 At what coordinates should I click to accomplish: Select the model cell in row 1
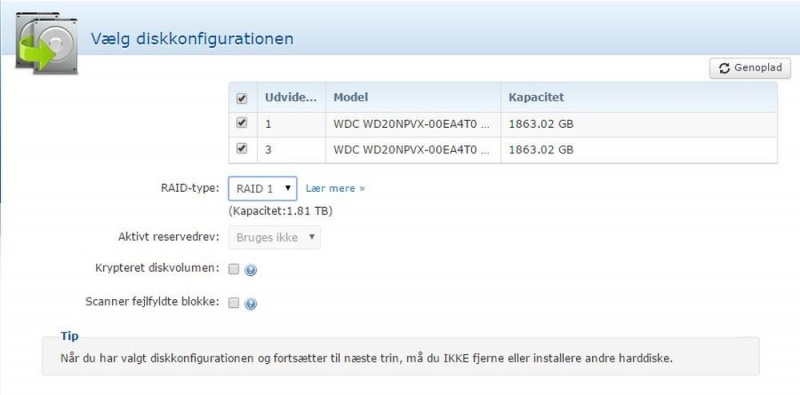point(413,124)
